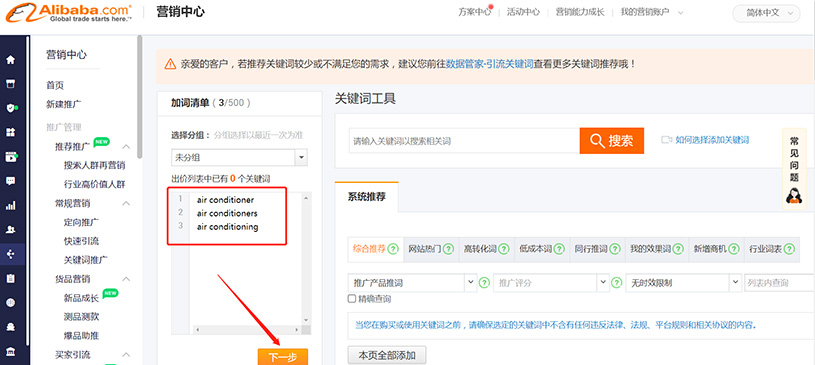The height and width of the screenshot is (365, 815).
Task: Click the keyword list horizontal scrollbar
Action: tap(248, 330)
